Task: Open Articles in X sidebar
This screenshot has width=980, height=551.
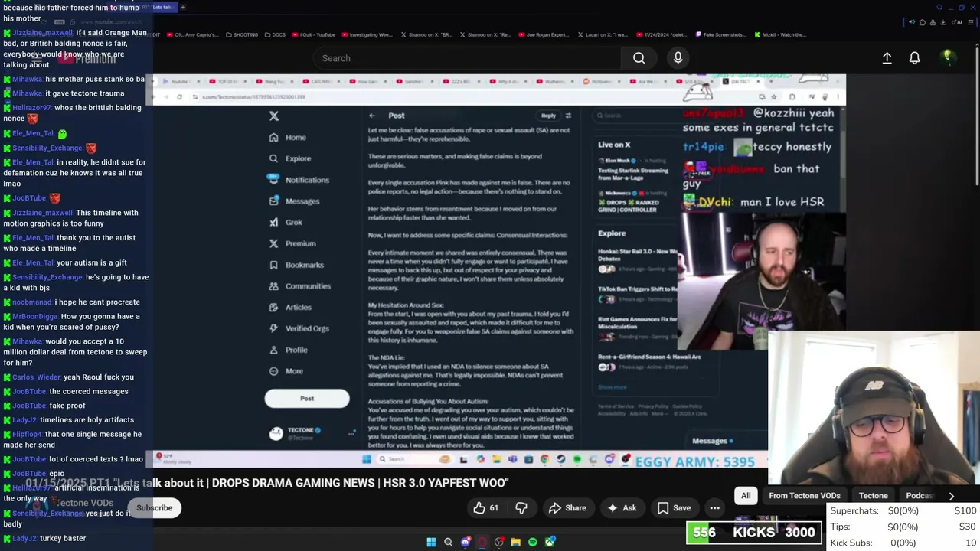Action: click(290, 308)
